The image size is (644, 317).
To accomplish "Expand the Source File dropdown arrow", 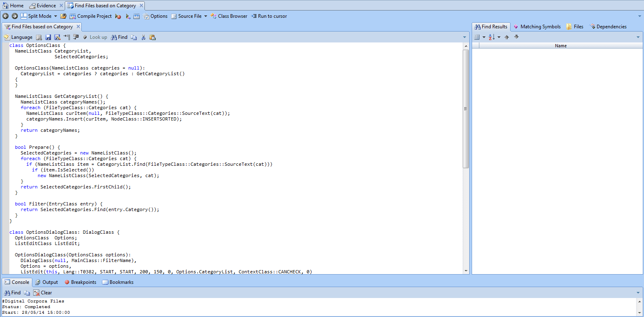I will 205,16.
